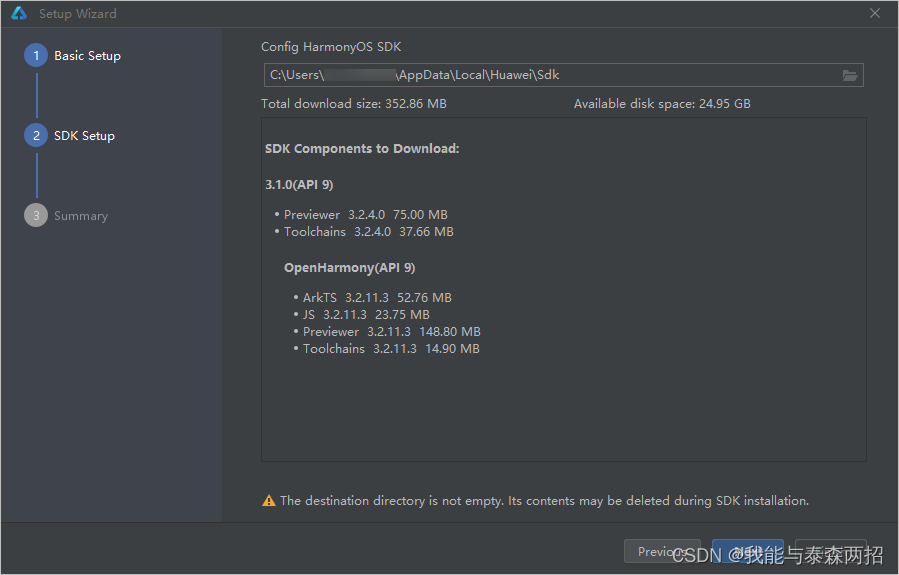
Task: Close the Setup Wizard dialog
Action: pos(875,13)
